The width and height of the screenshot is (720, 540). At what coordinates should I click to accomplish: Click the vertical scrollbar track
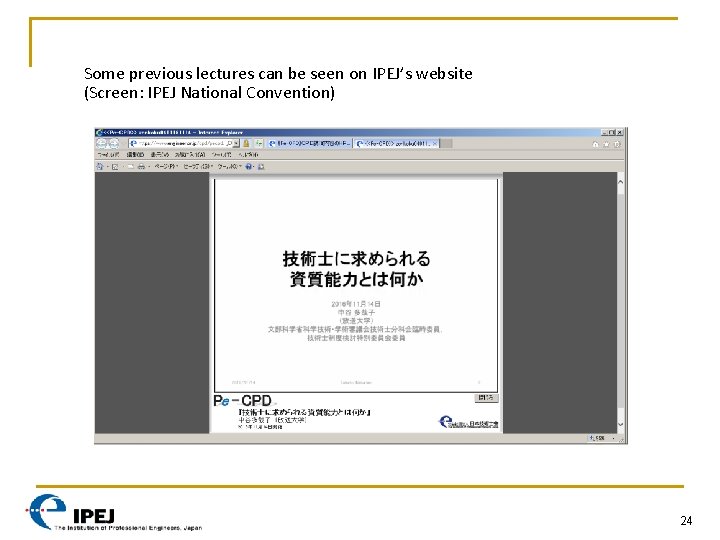point(620,303)
